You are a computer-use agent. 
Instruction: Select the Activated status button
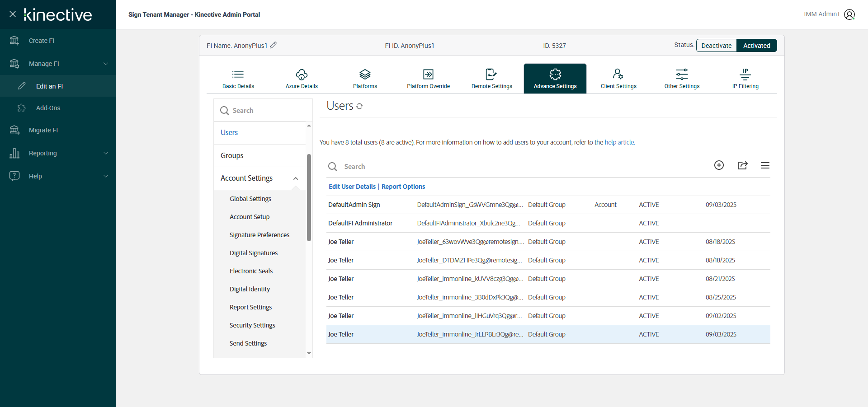click(x=756, y=46)
